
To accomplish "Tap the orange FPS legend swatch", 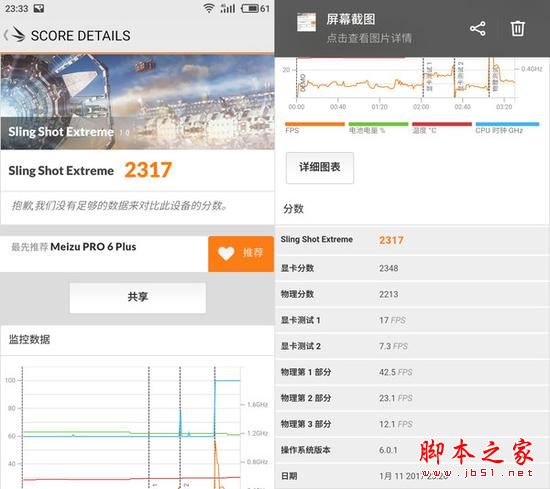I will coord(315,124).
